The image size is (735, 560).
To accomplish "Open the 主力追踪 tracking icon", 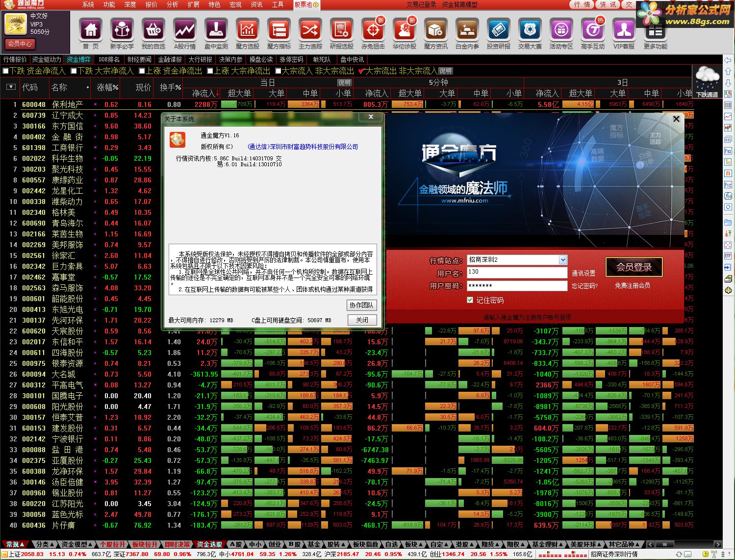I will pyautogui.click(x=310, y=30).
